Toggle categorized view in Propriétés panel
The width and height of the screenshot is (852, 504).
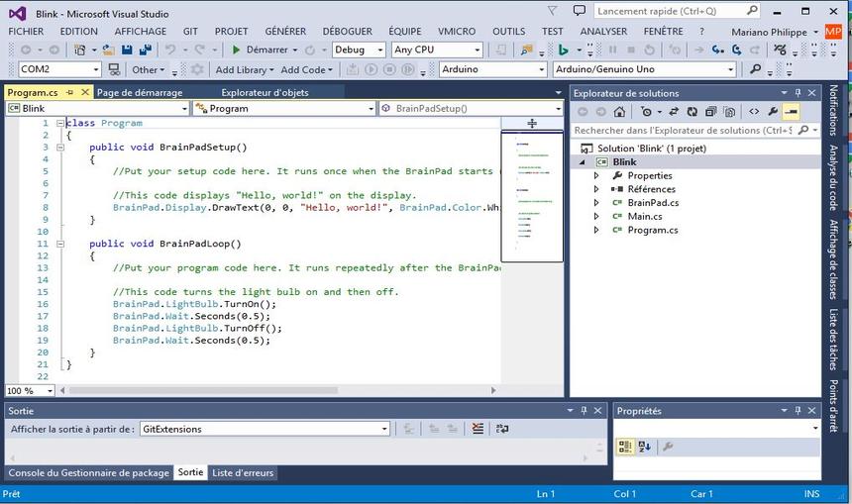(x=625, y=447)
